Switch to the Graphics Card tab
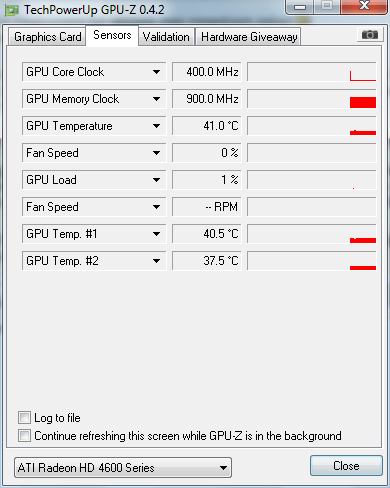This screenshot has width=390, height=488. click(x=47, y=37)
